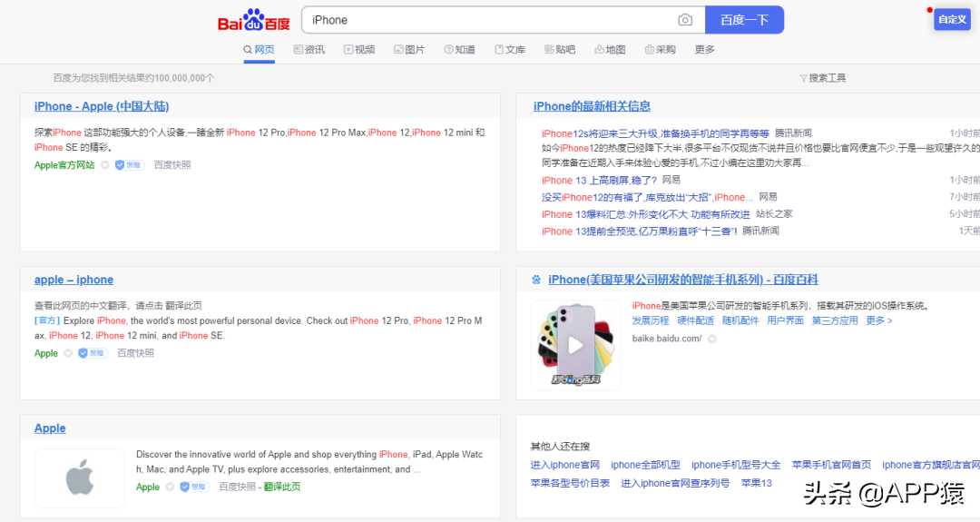Viewport: 980px width, 522px height.
Task: Open iPhone的最新相关信息 heading
Action: tap(592, 106)
